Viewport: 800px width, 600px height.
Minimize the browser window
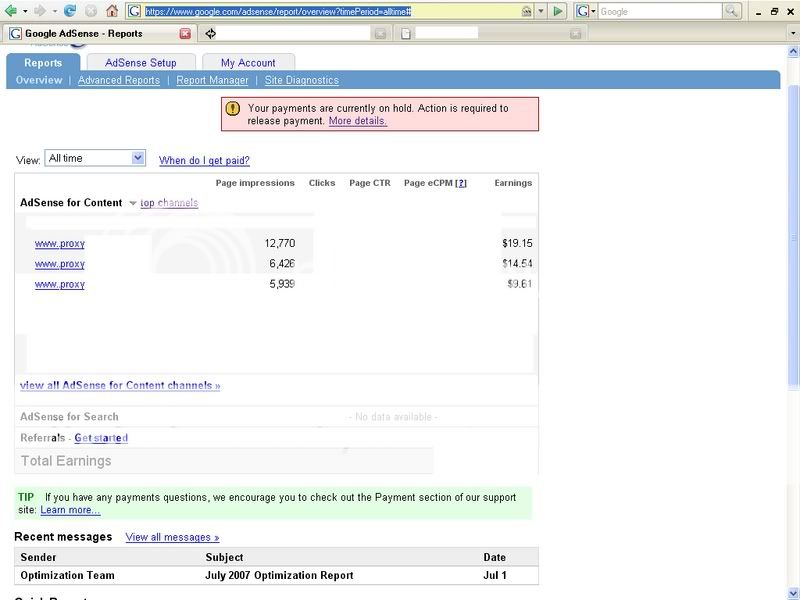(x=759, y=12)
